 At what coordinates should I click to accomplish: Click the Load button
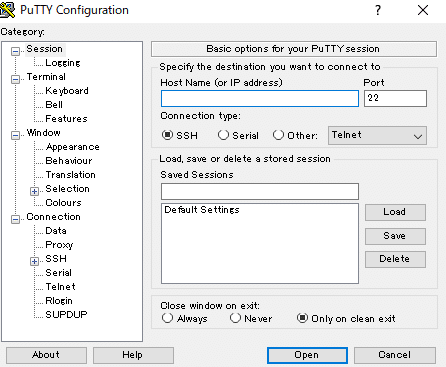395,212
